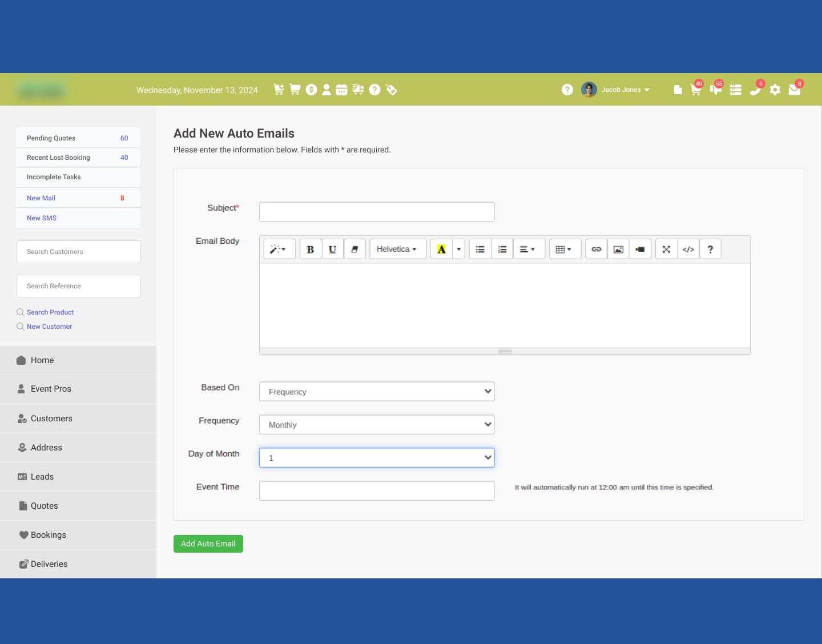Open the Helvetica font dropdown

click(x=398, y=249)
